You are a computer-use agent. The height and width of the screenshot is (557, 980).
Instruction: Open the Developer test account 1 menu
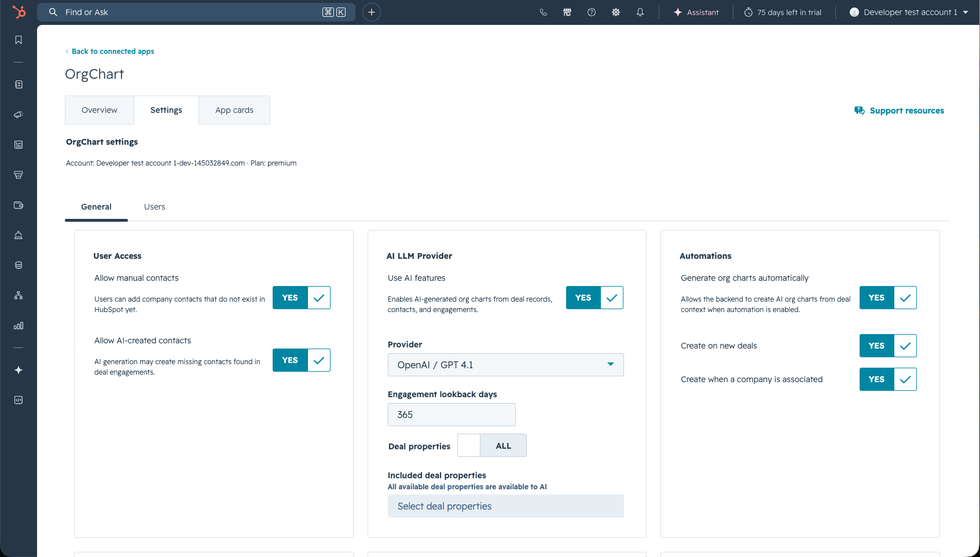click(x=909, y=12)
